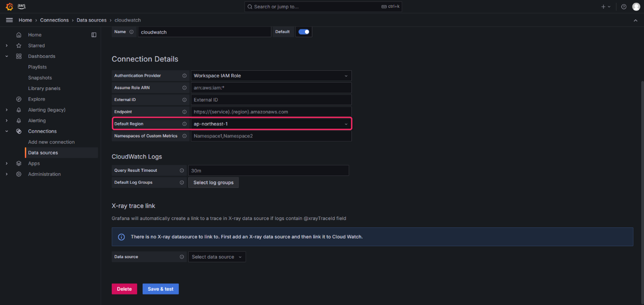The width and height of the screenshot is (644, 305).
Task: Click the Grafana logo icon
Action: point(9,6)
